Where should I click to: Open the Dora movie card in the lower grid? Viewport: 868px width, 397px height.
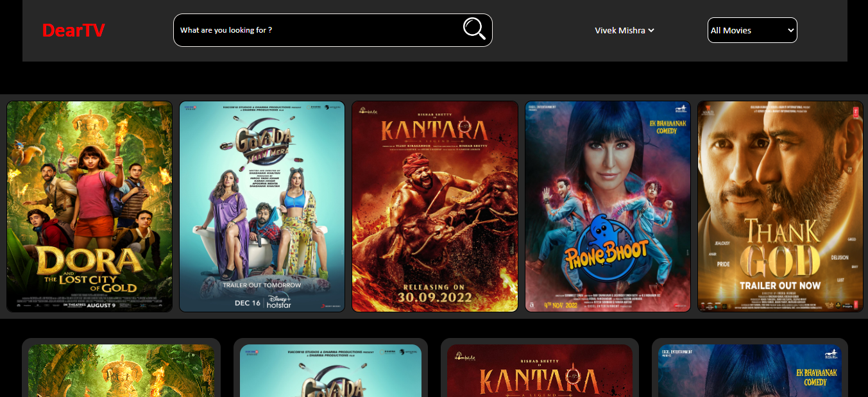(x=121, y=368)
